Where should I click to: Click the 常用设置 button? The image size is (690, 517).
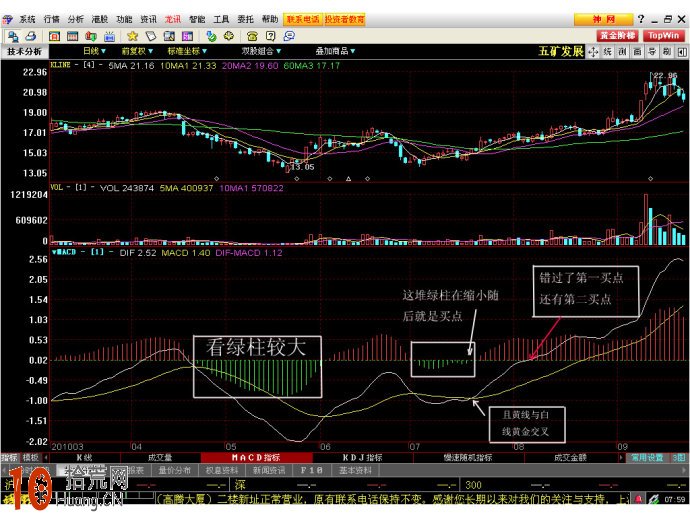pyautogui.click(x=647, y=458)
